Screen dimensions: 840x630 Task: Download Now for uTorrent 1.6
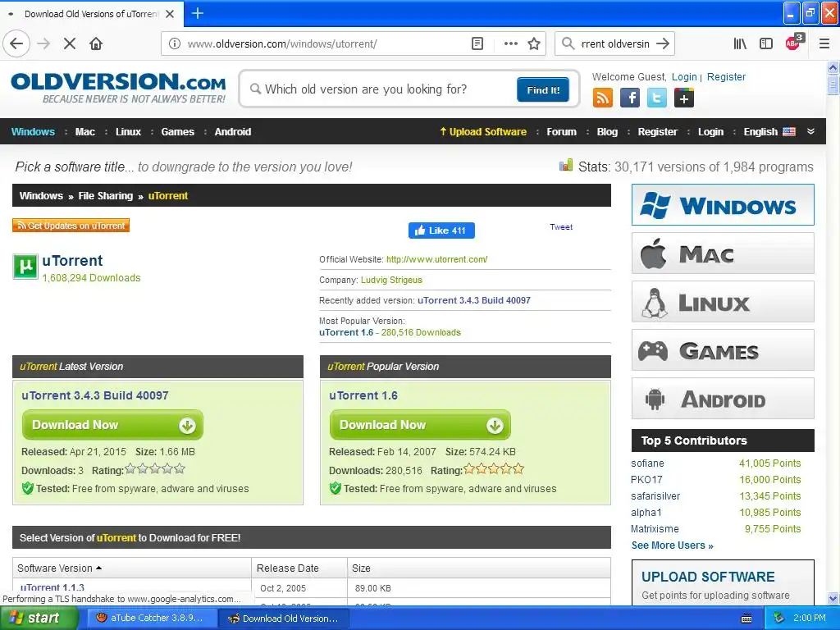point(420,425)
